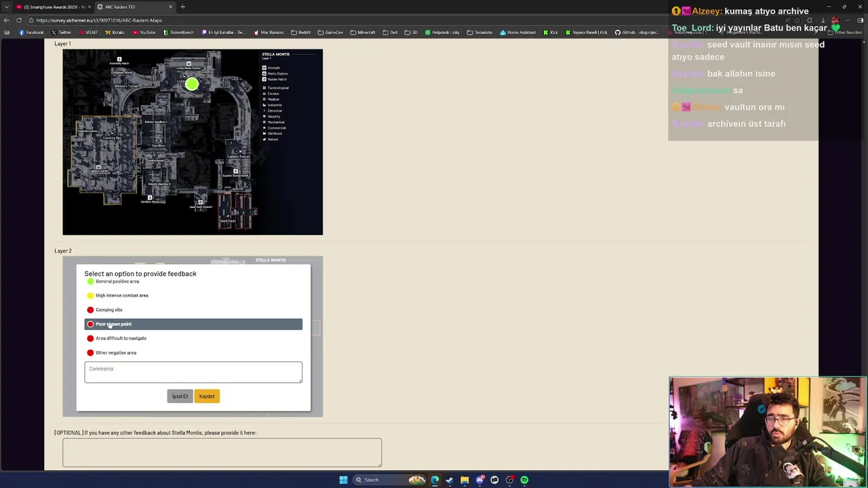Close the ARC Raiders TT2 tab

pos(170,7)
